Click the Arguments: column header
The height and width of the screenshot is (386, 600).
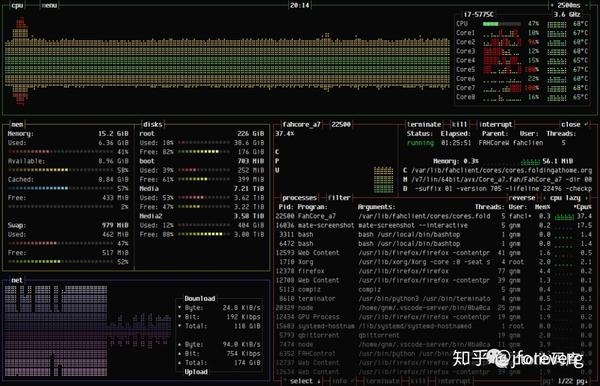376,207
